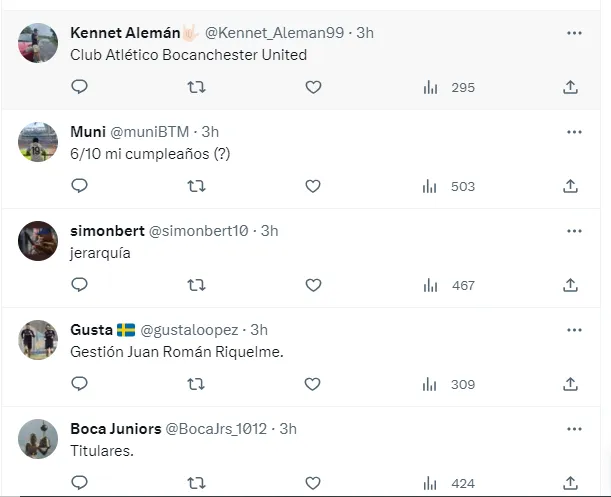
Task: Click Gusta's profile picture
Action: [38, 340]
